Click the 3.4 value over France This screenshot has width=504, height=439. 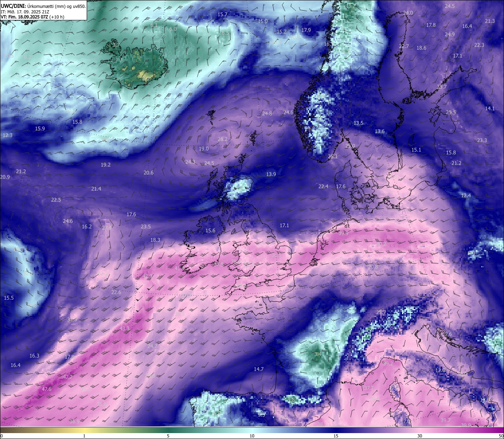(x=318, y=354)
